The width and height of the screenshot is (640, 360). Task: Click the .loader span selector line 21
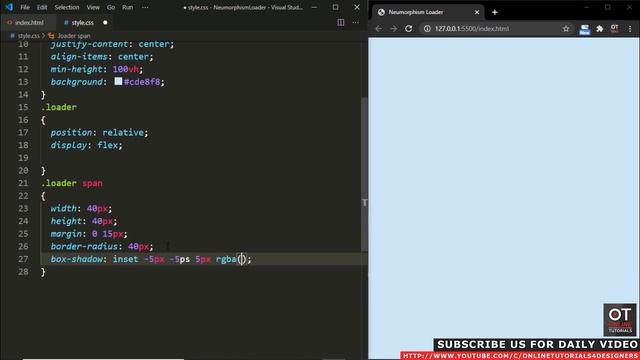(x=72, y=183)
